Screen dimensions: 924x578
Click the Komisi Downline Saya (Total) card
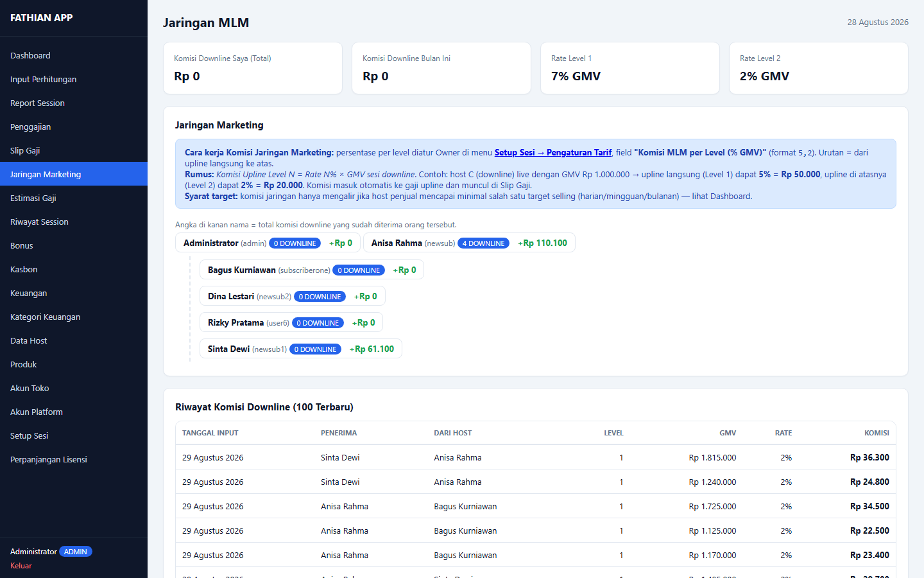click(253, 68)
